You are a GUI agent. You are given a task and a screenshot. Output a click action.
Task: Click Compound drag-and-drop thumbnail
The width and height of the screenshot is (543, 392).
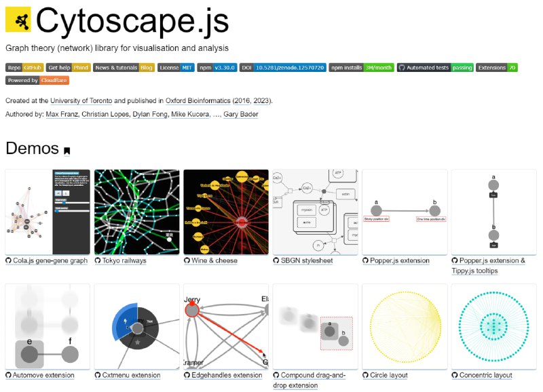(x=316, y=327)
